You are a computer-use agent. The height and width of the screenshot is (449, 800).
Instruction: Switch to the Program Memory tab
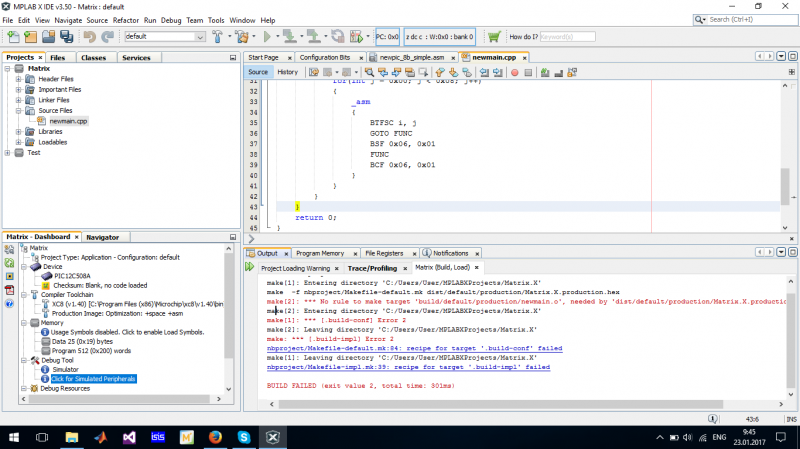[320, 254]
